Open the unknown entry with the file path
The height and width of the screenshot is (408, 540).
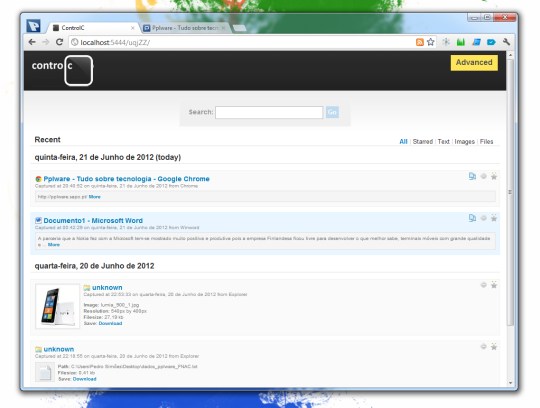tap(59, 349)
